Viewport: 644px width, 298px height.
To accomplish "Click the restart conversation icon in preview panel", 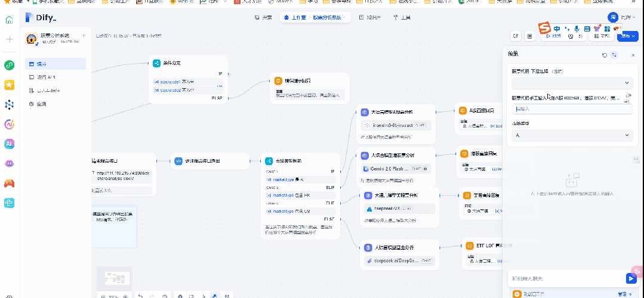I will coord(605,55).
